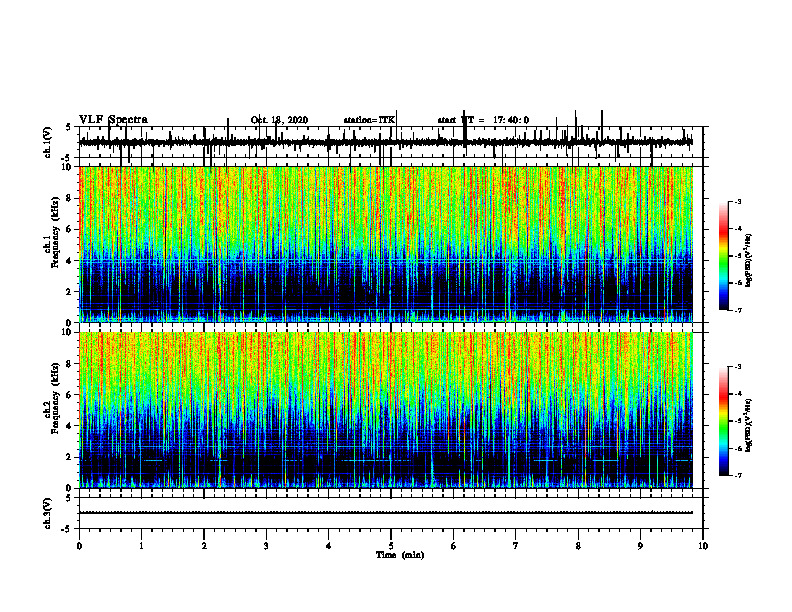
Task: Click the "-7" label on ch.2 color bar
Action: tap(737, 475)
